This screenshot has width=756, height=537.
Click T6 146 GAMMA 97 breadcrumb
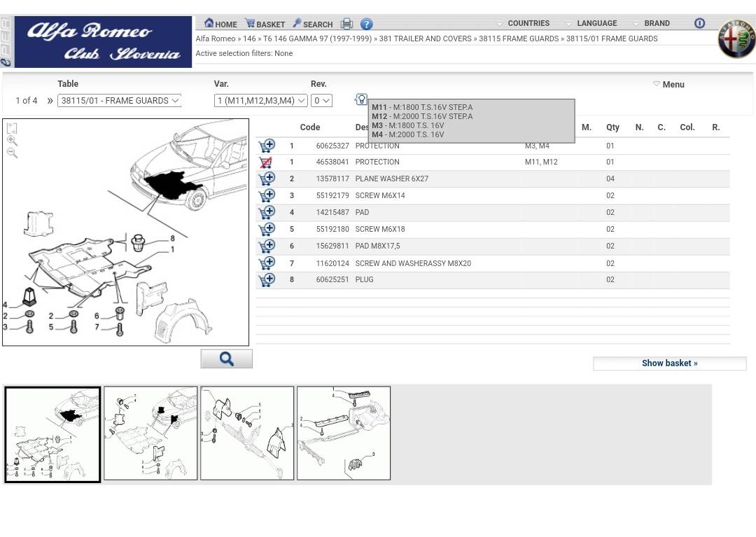[x=317, y=39]
